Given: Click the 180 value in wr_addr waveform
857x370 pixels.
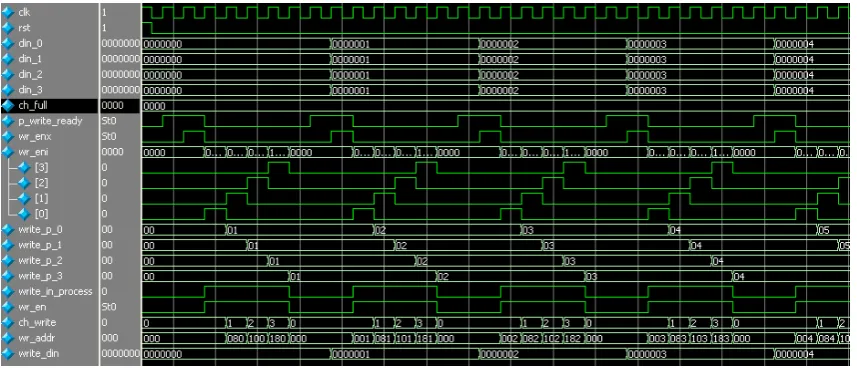Looking at the screenshot, I should (x=279, y=338).
